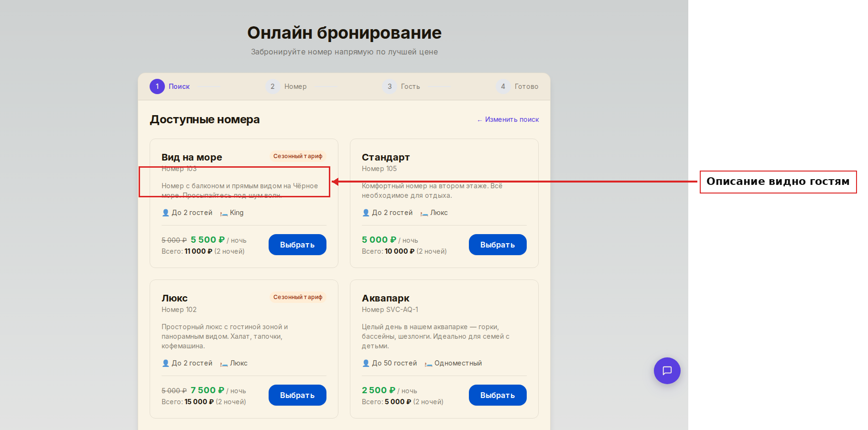Click Онлайн бронирование page heading
The height and width of the screenshot is (430, 868).
coord(344,33)
